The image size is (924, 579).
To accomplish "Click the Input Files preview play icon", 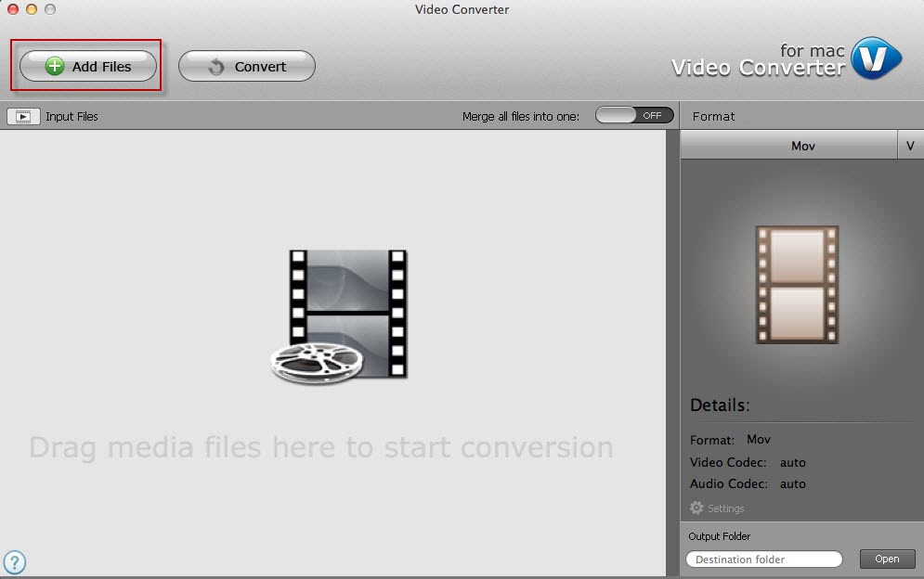I will 22,115.
